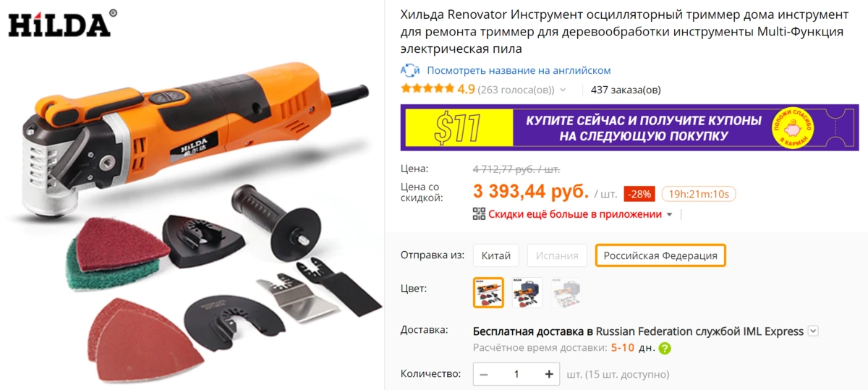Select Китай as shipping origin

[496, 255]
